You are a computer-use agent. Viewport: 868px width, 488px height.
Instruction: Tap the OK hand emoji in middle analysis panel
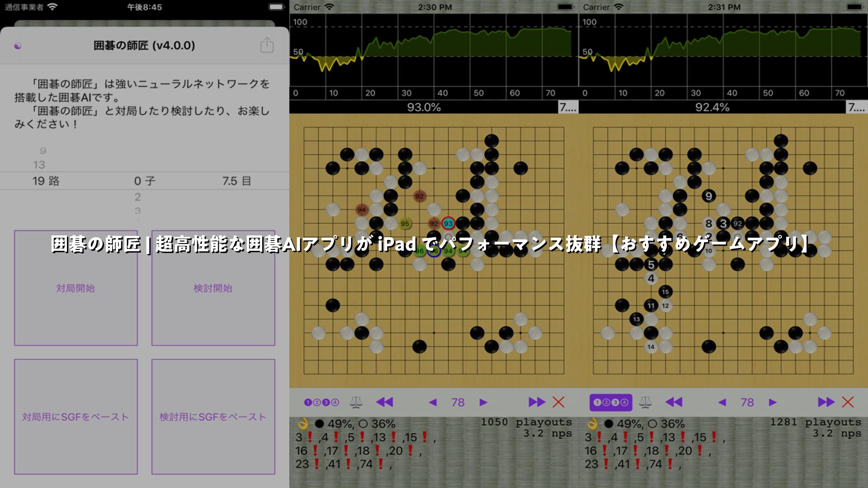[302, 424]
